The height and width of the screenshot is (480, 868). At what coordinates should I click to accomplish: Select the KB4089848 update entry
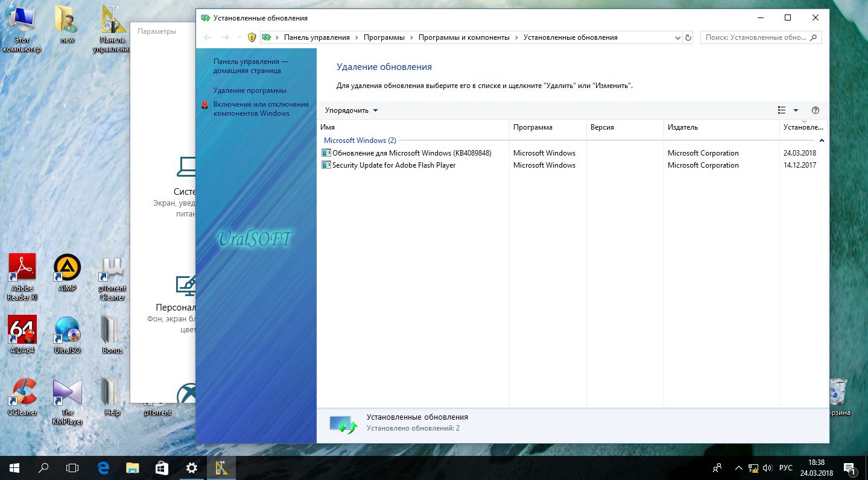point(411,153)
